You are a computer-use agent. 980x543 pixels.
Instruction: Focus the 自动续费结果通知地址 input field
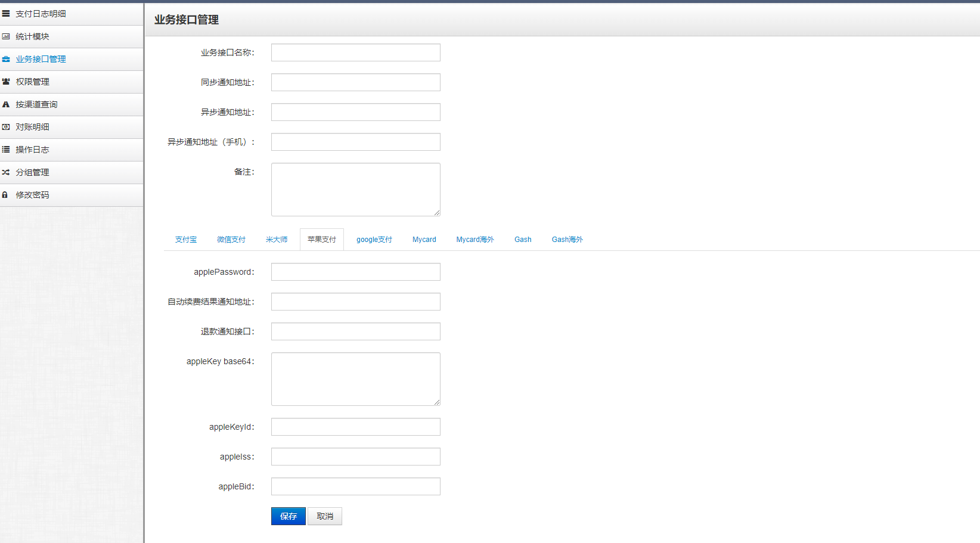click(356, 302)
